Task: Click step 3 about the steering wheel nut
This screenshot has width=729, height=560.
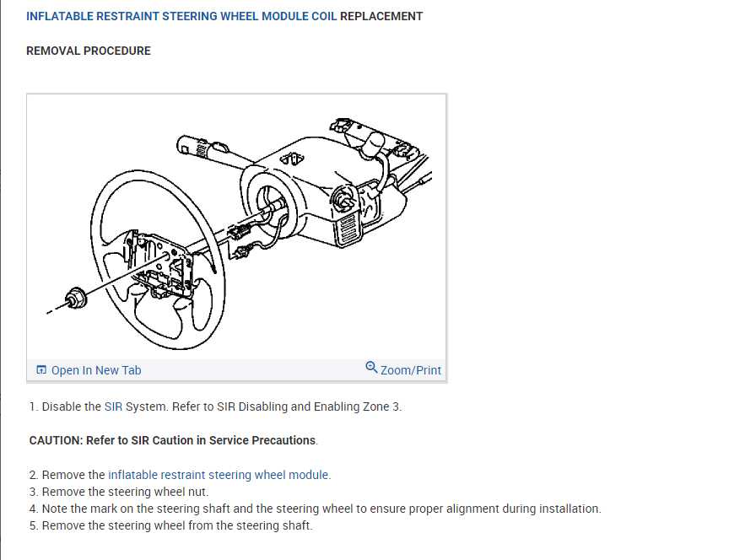Action: click(x=125, y=492)
